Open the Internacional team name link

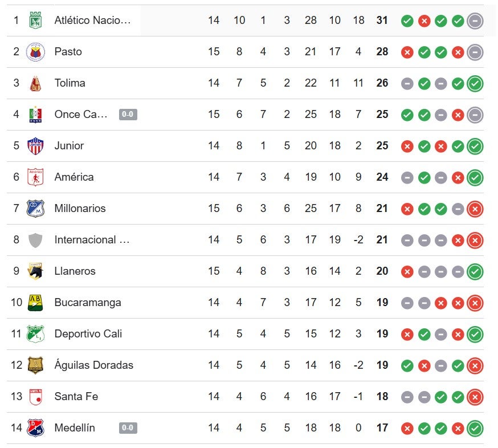point(92,240)
